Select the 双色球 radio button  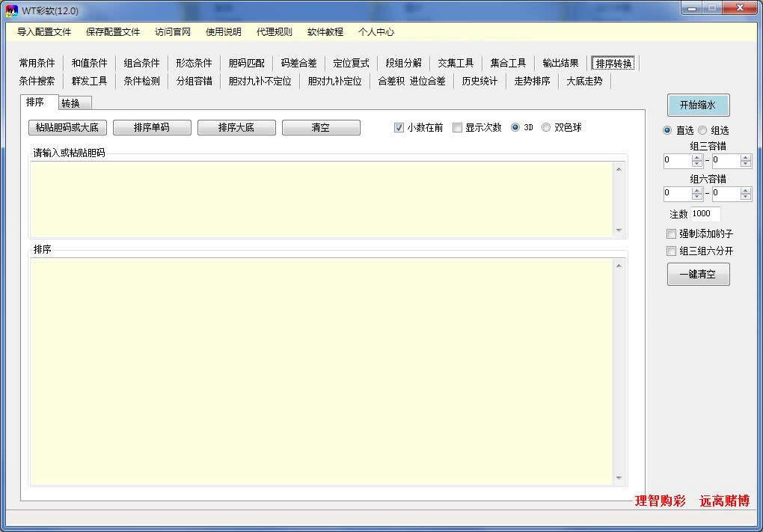click(x=547, y=127)
